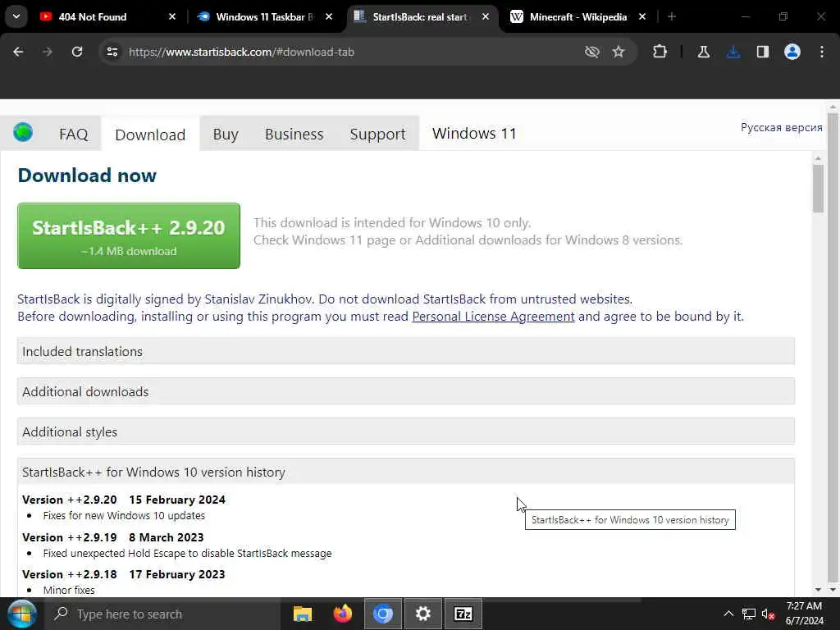Click the tracking protection eye icon
Viewport: 840px width, 630px height.
point(592,52)
